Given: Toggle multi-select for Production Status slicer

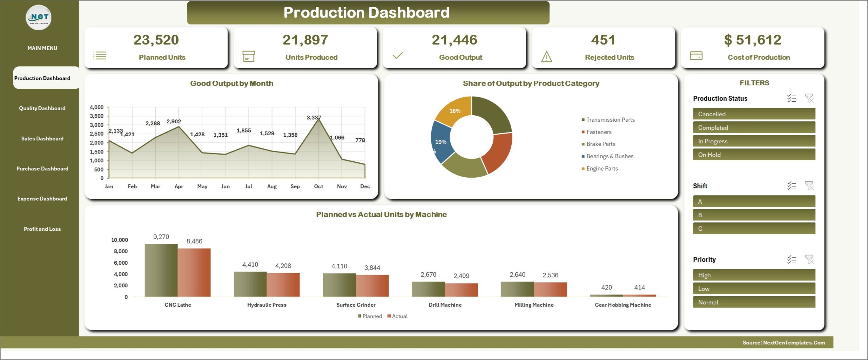Looking at the screenshot, I should 791,98.
